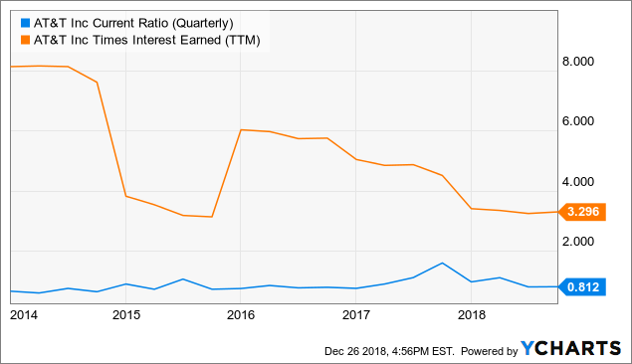Click the 6.000 y-axis label
Image resolution: width=632 pixels, height=364 pixels.
click(578, 120)
